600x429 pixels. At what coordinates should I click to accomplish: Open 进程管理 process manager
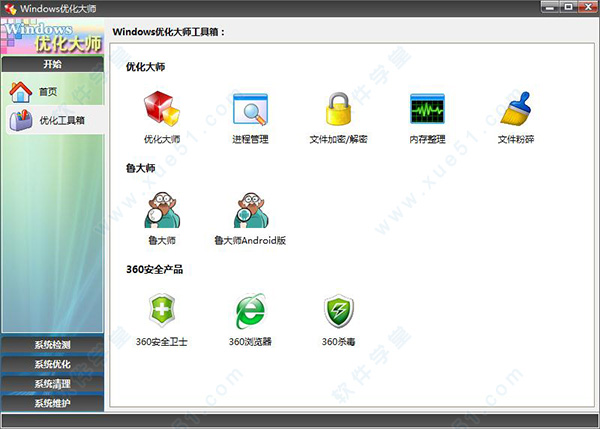pos(250,110)
